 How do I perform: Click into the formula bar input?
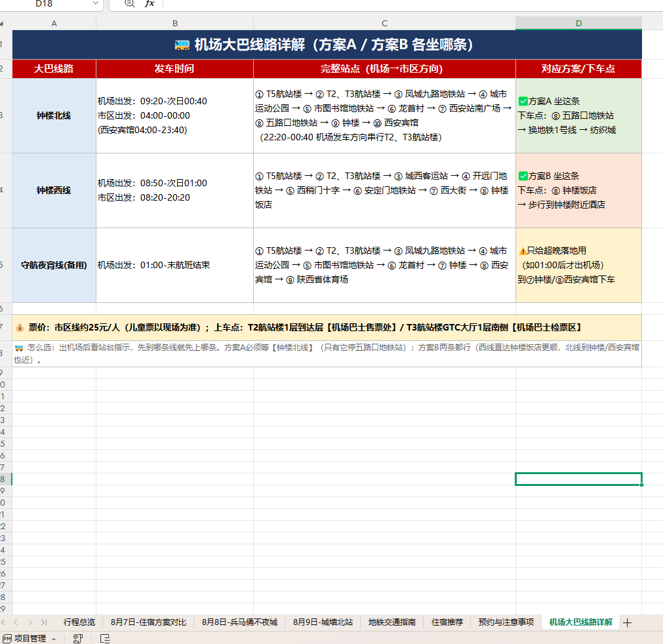pos(412,4)
